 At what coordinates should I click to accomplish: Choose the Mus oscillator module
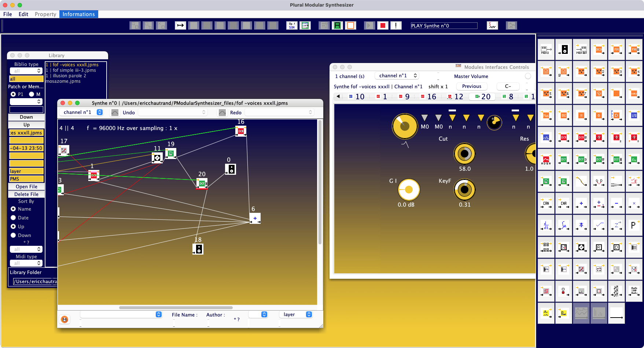[546, 115]
